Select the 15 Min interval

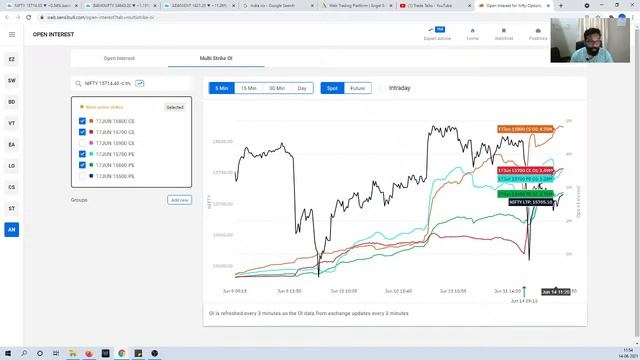248,88
